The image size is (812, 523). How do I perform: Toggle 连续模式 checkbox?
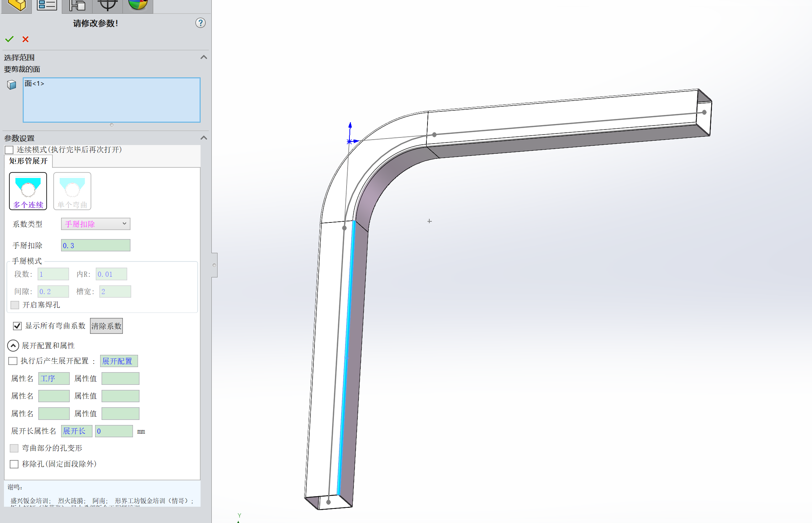pos(9,150)
